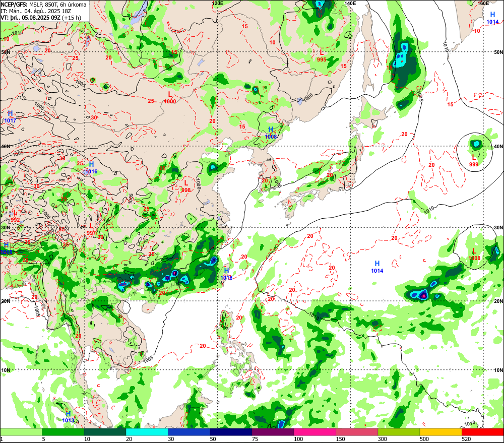Click the magenta 100–150 legend color band
The width and height of the screenshot is (504, 443).
coord(314,432)
